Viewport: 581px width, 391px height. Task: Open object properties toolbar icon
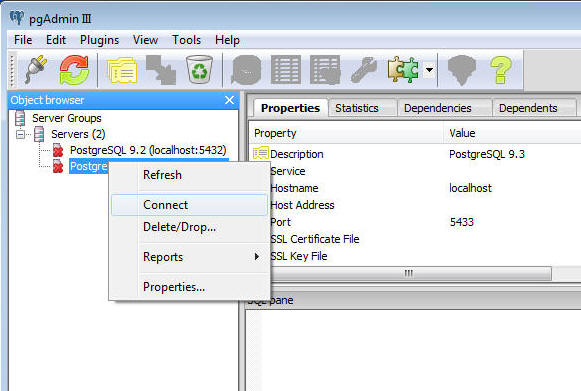122,70
